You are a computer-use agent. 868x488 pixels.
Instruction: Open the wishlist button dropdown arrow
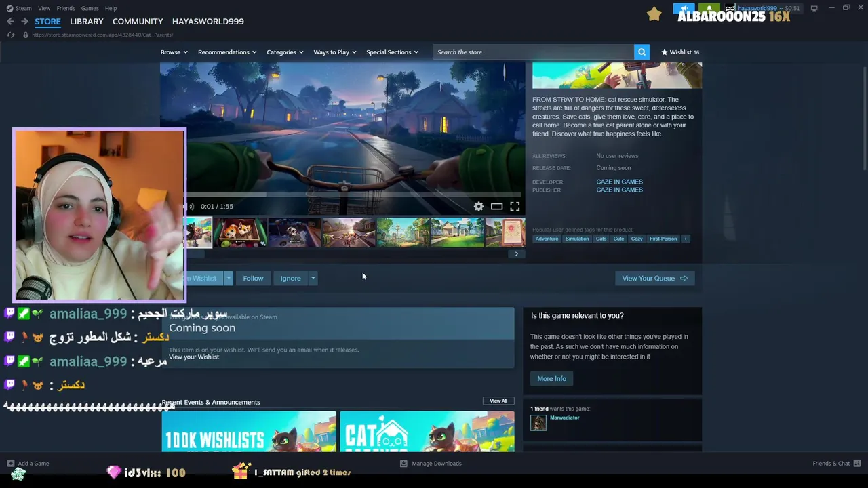click(x=229, y=278)
